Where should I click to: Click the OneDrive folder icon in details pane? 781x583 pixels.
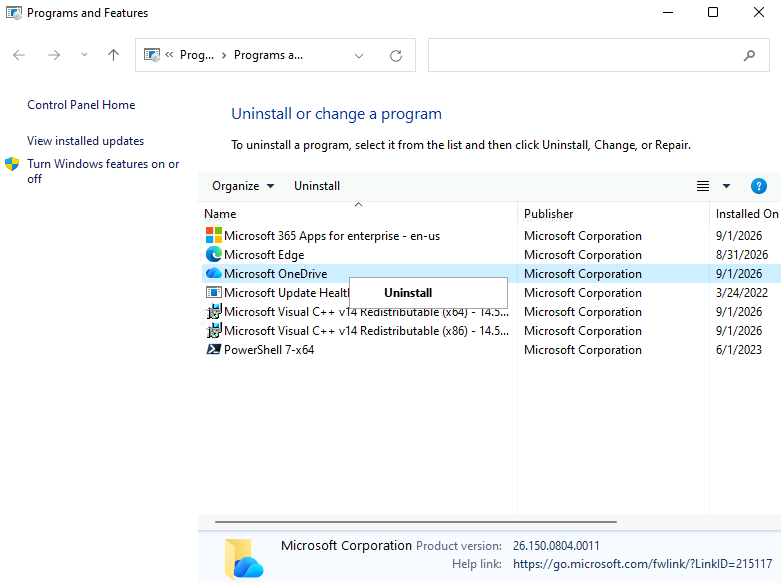(244, 559)
